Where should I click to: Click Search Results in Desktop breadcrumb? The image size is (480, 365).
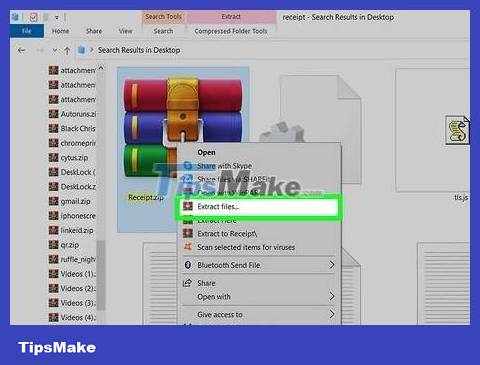coord(139,50)
